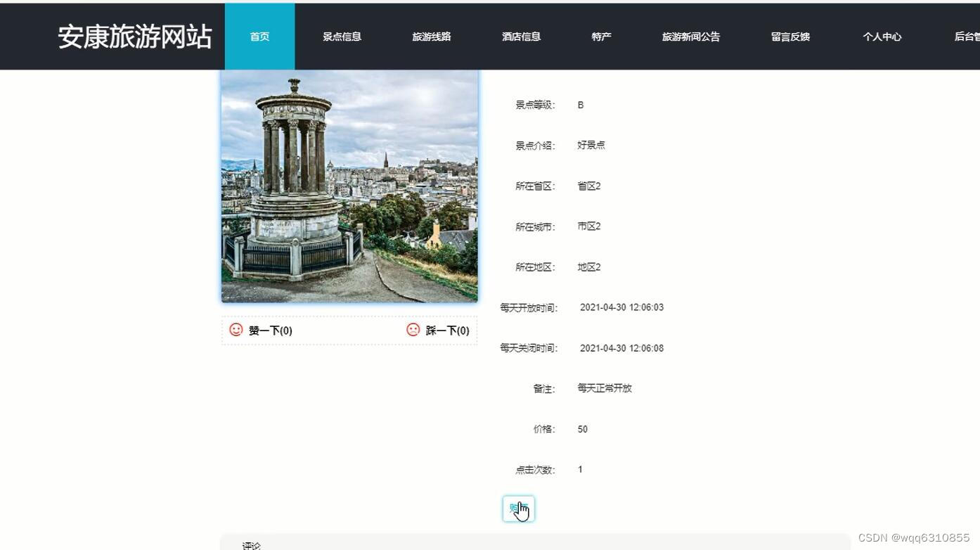The image size is (980, 550).
Task: Open the 特产 navigation item
Action: [x=602, y=37]
